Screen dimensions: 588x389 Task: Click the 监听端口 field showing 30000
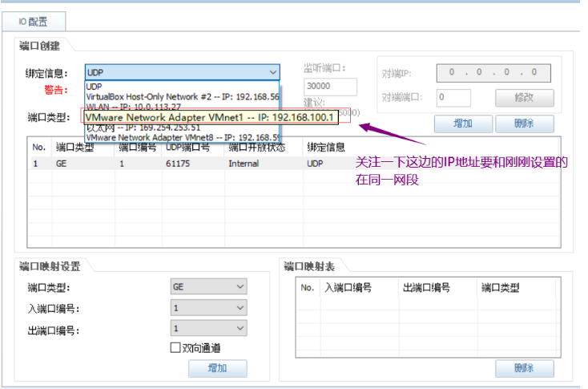[330, 87]
